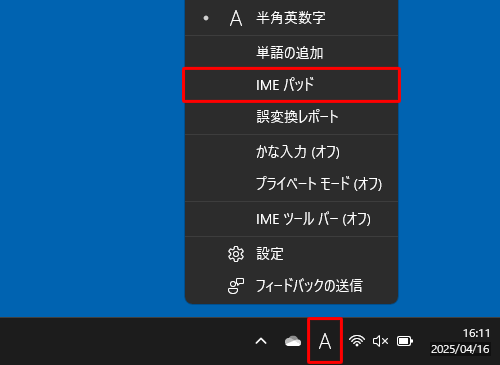The width and height of the screenshot is (500, 365).
Task: Open the OneDrive cloud tray icon
Action: pyautogui.click(x=293, y=341)
